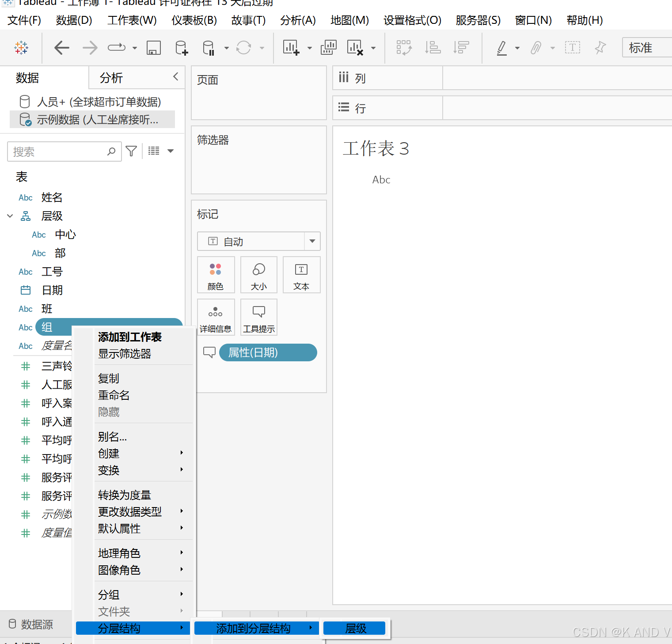672x644 pixels.
Task: Collapse the 层级 hierarchy tree node
Action: click(10, 216)
